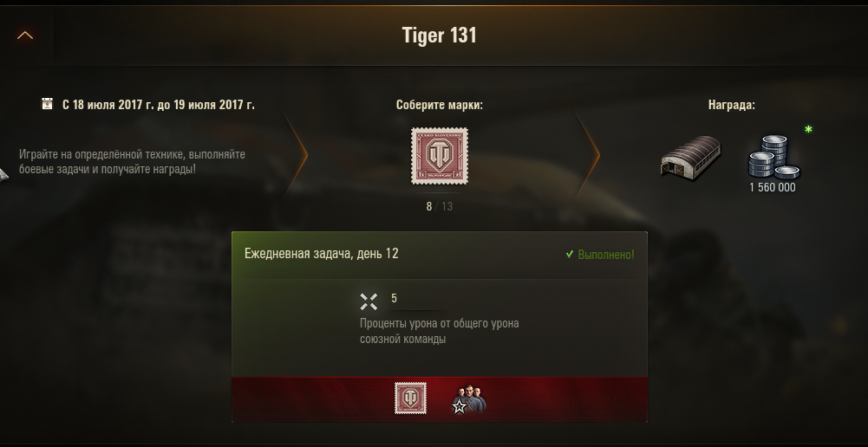
Task: Click the silver coins reward icon
Action: (773, 157)
